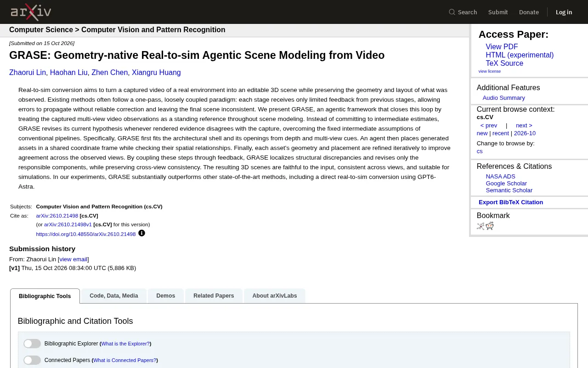This screenshot has height=368, width=588.
Task: Change browse context to cs
Action: coord(480,151)
